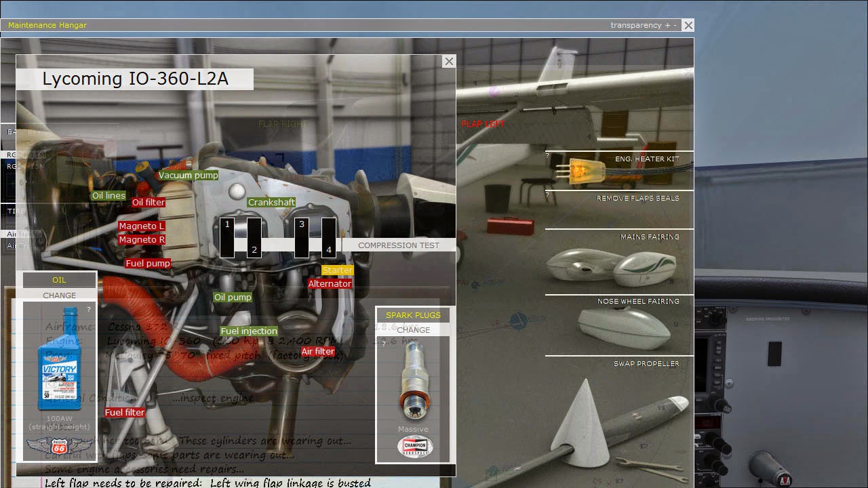Open the oil help question mark
Image resolution: width=868 pixels, height=488 pixels.
(89, 310)
